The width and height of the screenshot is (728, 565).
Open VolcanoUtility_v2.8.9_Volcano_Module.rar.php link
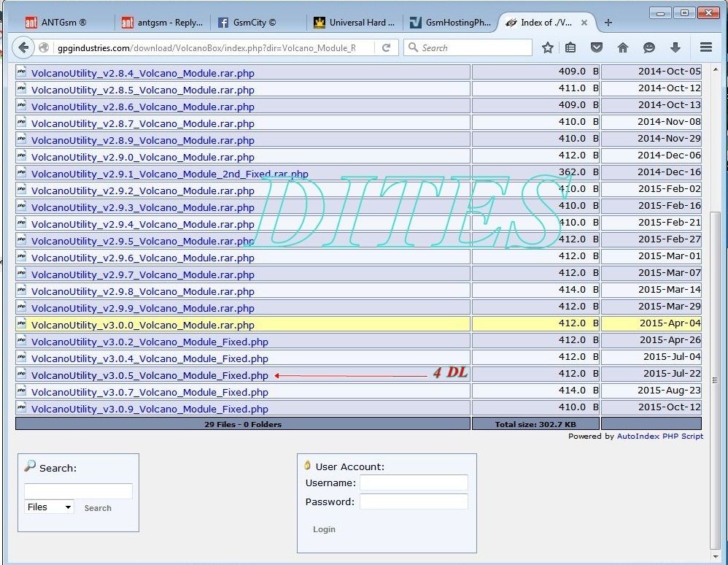(142, 140)
